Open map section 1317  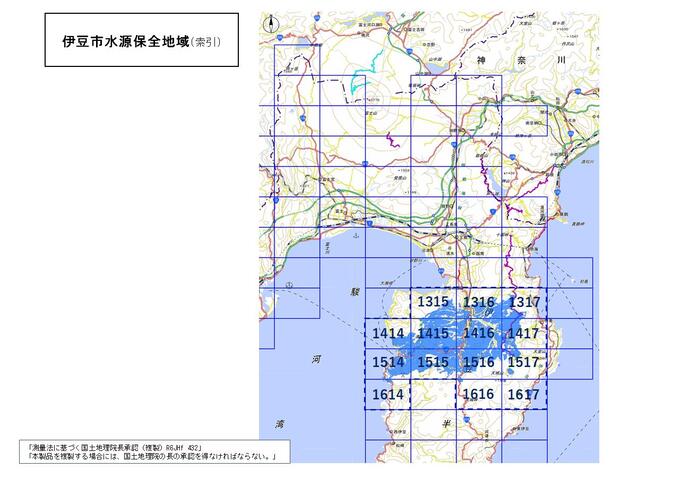tap(524, 303)
